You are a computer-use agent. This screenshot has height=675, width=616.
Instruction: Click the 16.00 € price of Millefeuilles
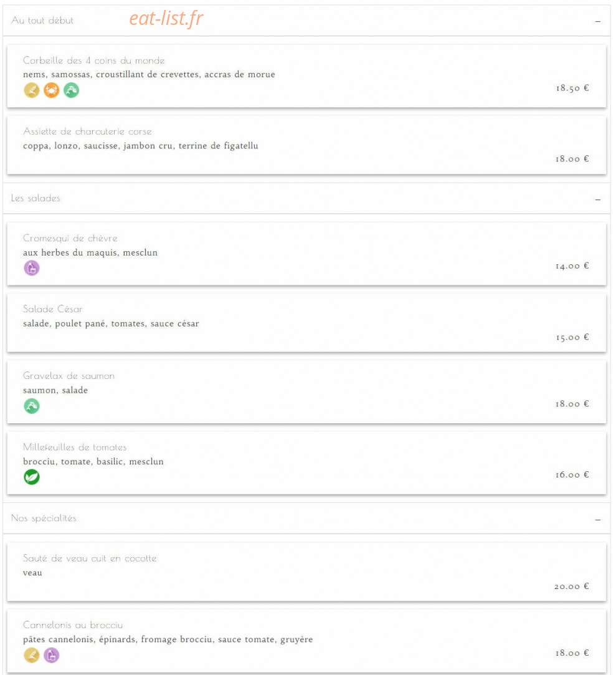[572, 474]
